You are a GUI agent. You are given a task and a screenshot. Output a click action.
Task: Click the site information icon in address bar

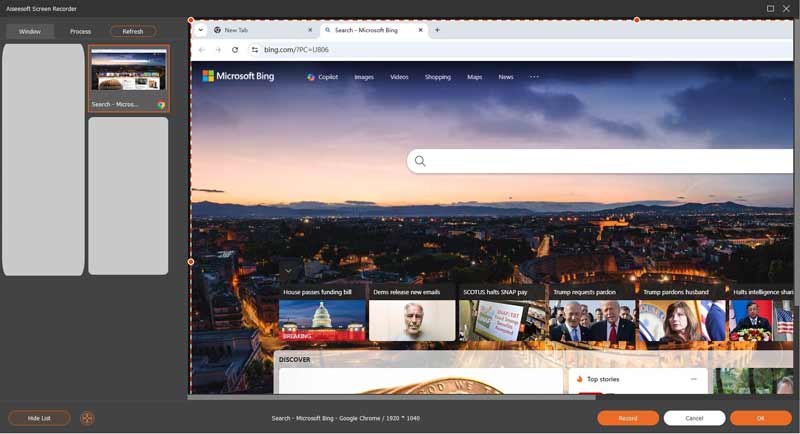[x=254, y=49]
